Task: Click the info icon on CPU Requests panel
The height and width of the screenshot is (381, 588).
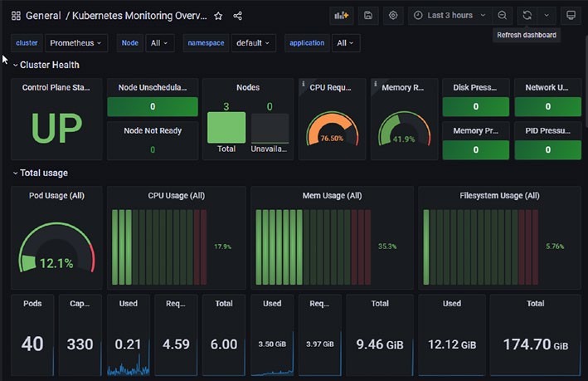Action: pos(304,84)
